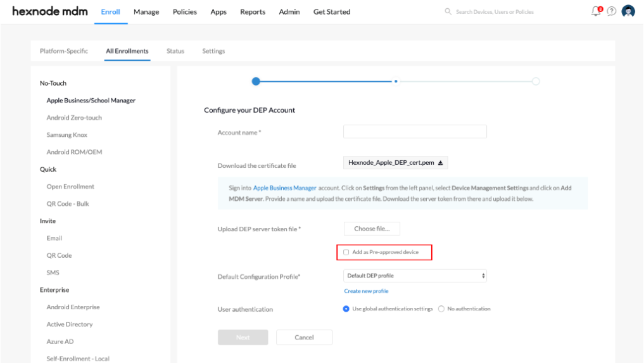This screenshot has width=644, height=363.
Task: Click the Next button
Action: pyautogui.click(x=243, y=337)
